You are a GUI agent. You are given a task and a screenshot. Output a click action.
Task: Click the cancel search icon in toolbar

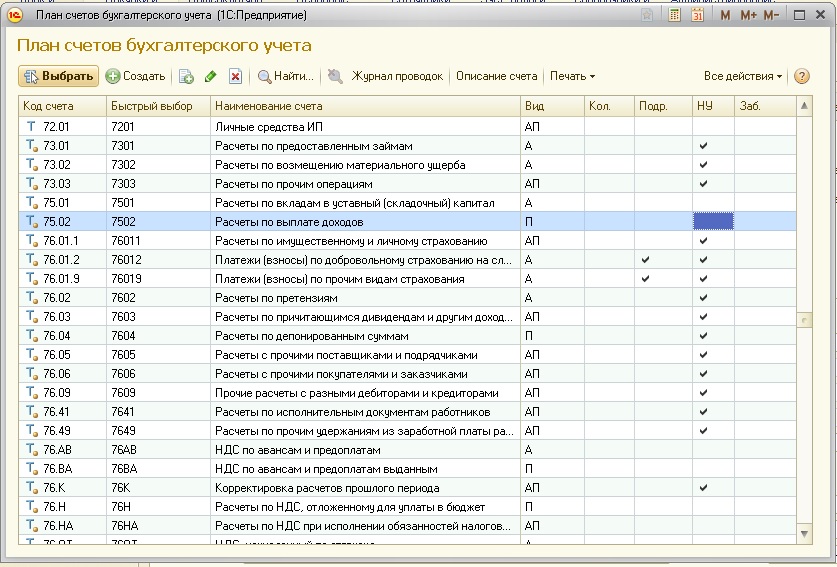[334, 76]
